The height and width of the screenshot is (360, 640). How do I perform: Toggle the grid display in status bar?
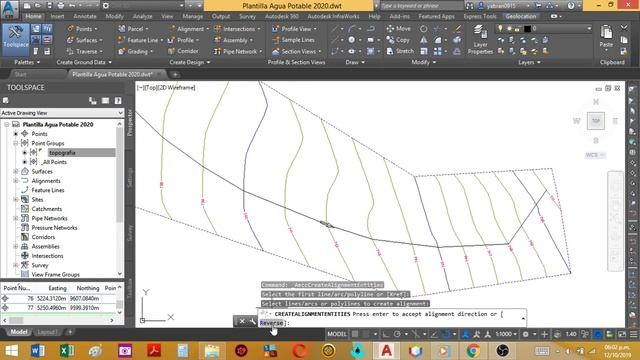(355, 334)
